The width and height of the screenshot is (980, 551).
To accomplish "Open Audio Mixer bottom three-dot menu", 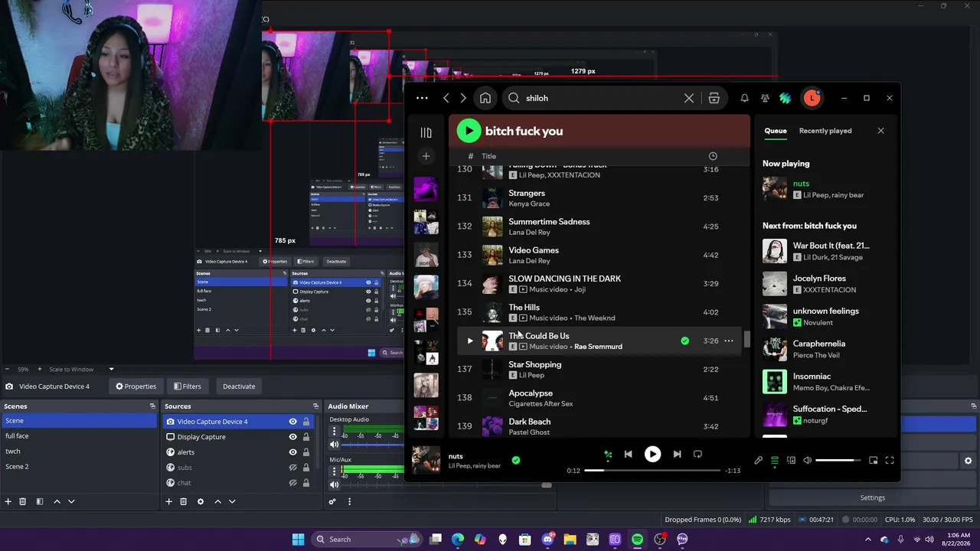I will click(x=349, y=502).
